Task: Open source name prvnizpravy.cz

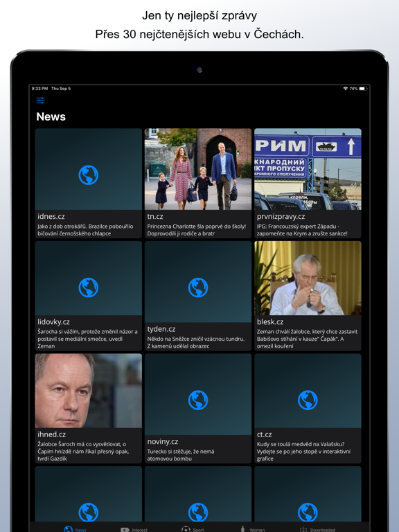Action: [x=281, y=216]
